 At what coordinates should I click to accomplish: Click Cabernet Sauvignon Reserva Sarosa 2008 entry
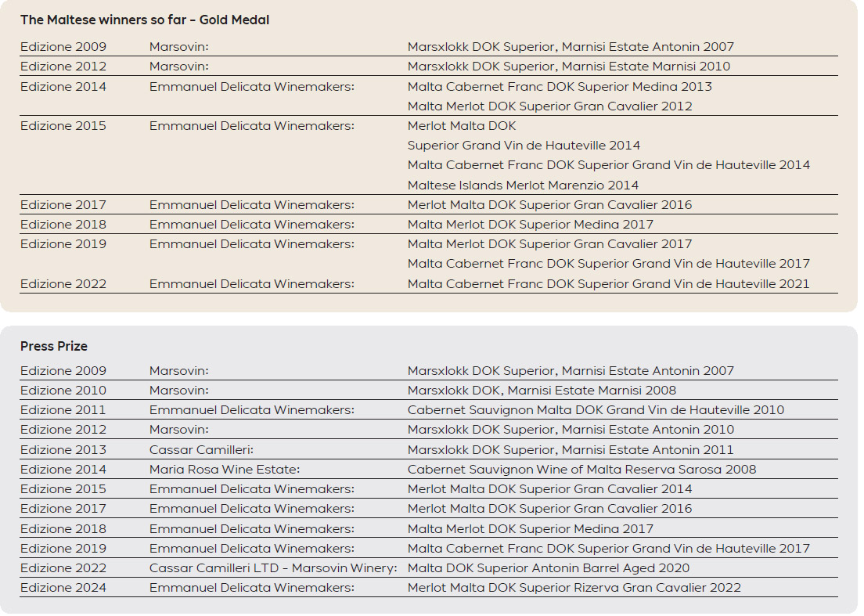[x=581, y=470]
